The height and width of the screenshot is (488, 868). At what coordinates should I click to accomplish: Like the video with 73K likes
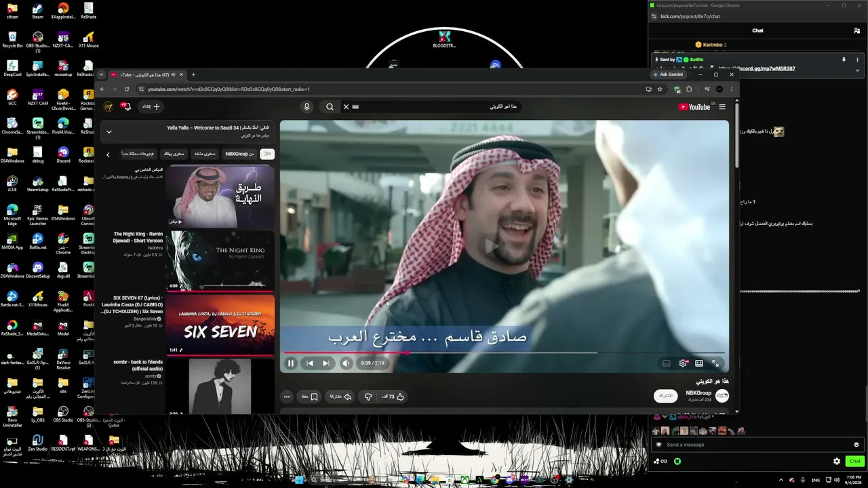394,396
